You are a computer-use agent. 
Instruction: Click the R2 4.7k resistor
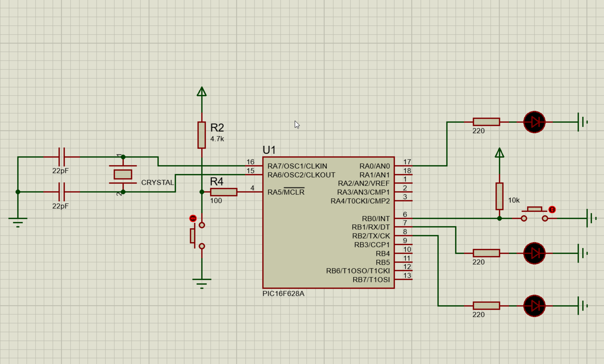202,135
